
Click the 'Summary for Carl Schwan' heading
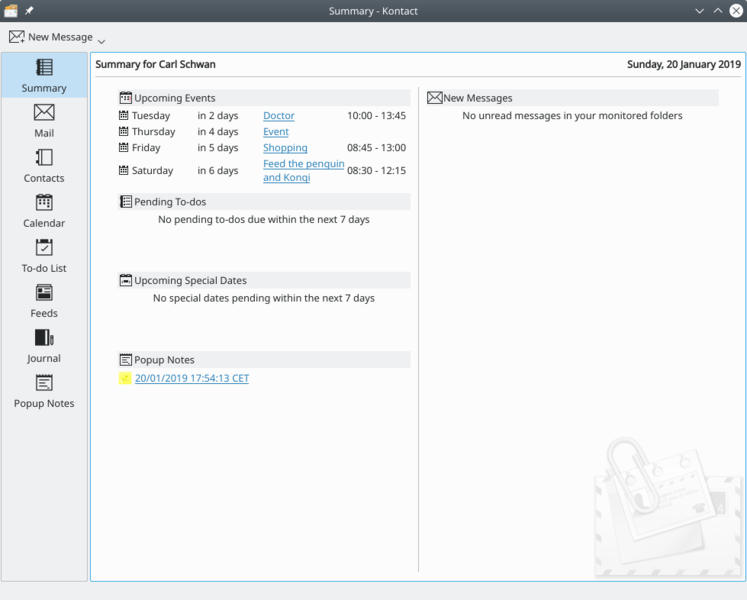click(x=155, y=64)
